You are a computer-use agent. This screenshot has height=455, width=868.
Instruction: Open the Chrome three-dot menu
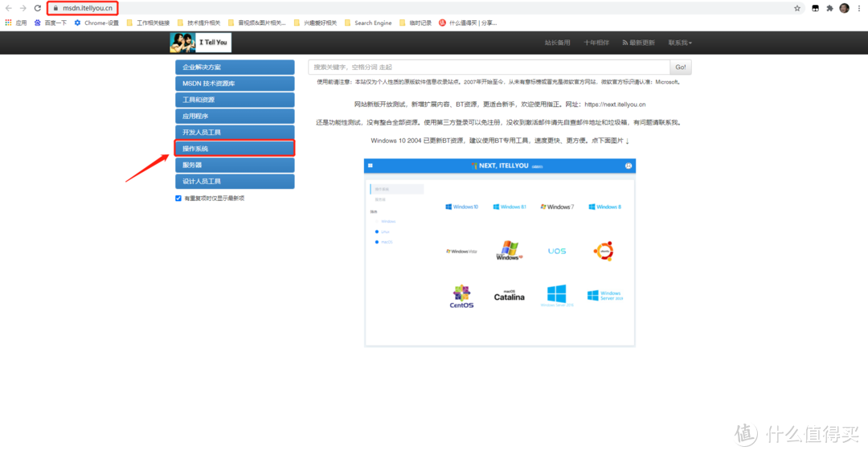point(859,8)
